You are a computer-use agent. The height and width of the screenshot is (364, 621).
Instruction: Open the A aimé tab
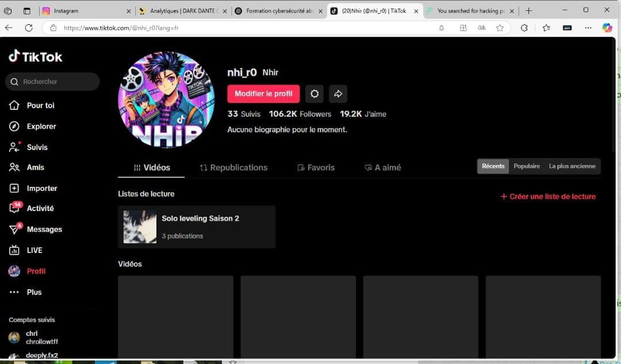[382, 167]
